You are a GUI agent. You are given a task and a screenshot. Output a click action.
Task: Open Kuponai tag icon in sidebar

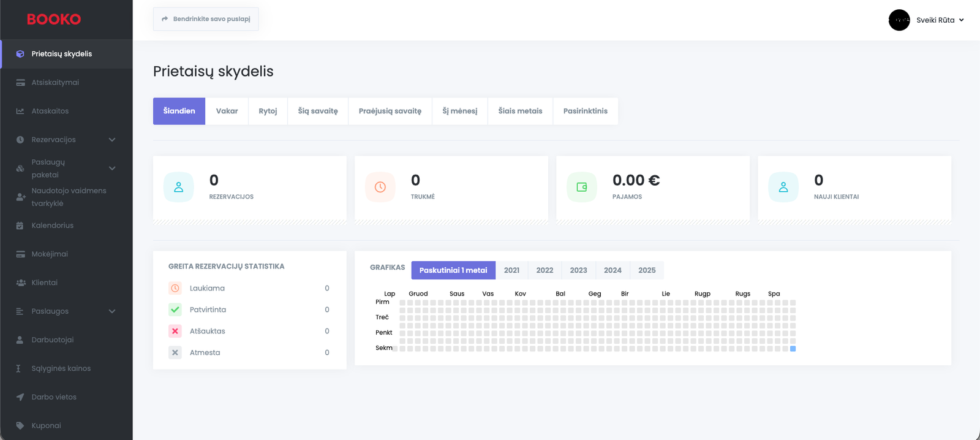(x=20, y=426)
